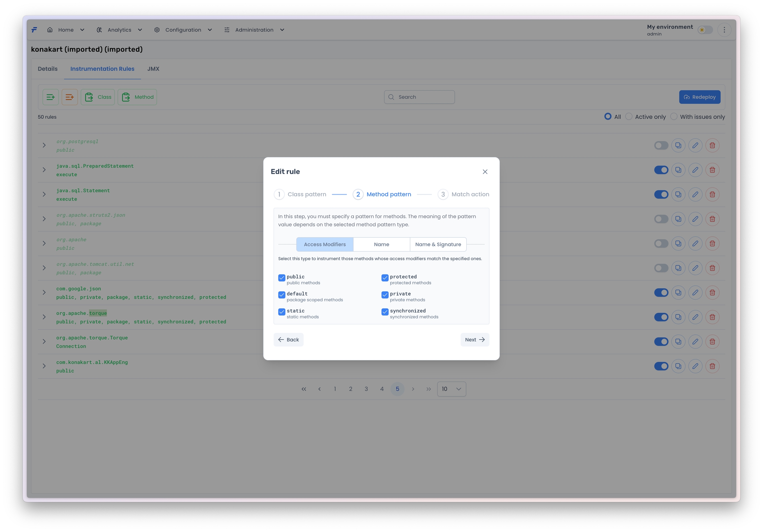Click the green add rule icon
The height and width of the screenshot is (532, 763).
(51, 97)
